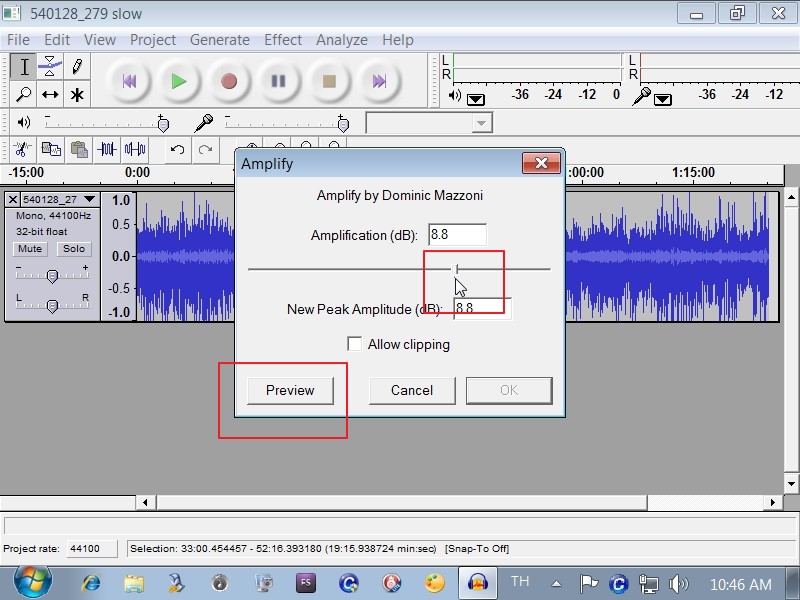Stop playback with the Stop button

tap(329, 81)
